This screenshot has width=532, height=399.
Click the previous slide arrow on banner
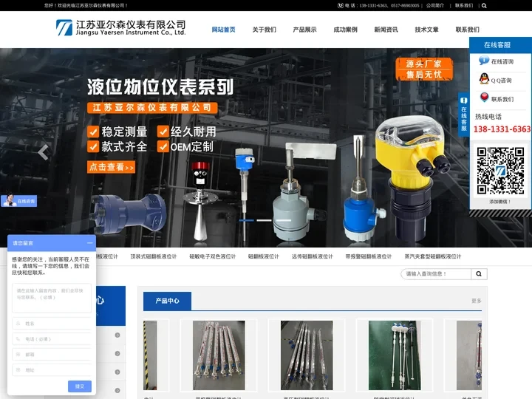point(43,152)
